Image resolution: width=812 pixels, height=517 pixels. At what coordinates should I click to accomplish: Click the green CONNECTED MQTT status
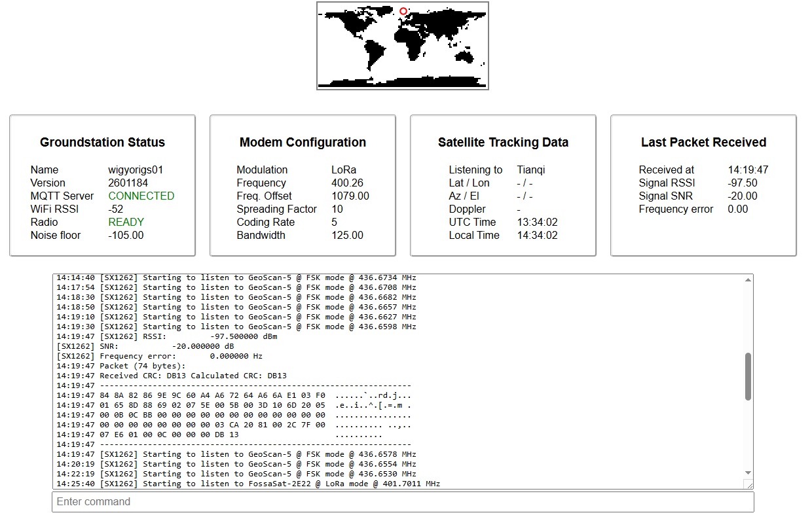coord(141,196)
